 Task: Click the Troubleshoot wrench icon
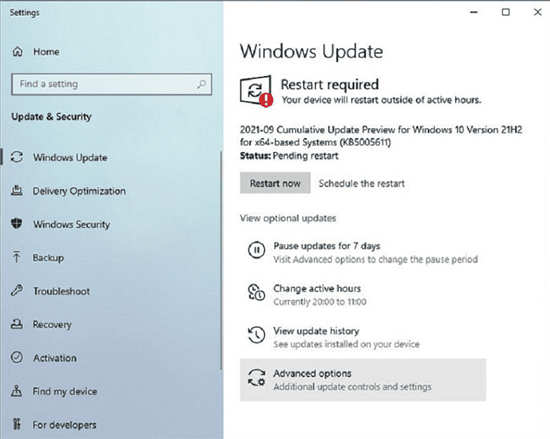coord(17,290)
